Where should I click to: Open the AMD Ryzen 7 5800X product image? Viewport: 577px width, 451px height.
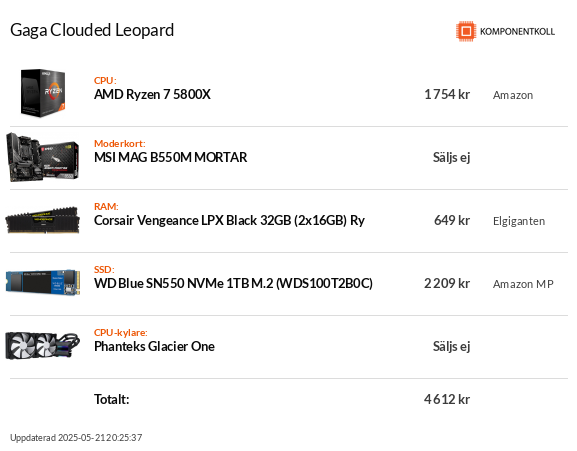43,93
